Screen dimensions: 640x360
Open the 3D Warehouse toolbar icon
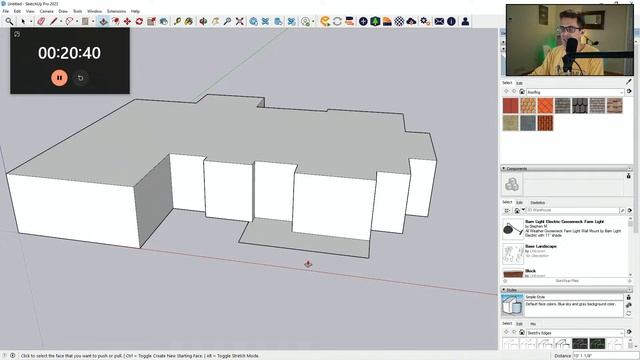(253, 21)
